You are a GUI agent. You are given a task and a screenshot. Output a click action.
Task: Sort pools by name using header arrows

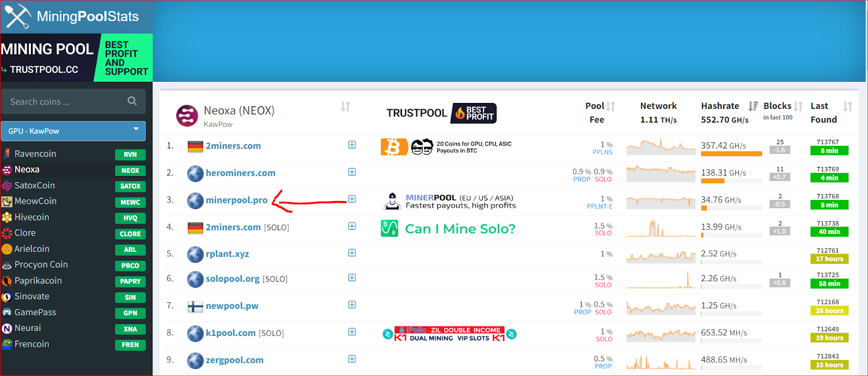(346, 106)
